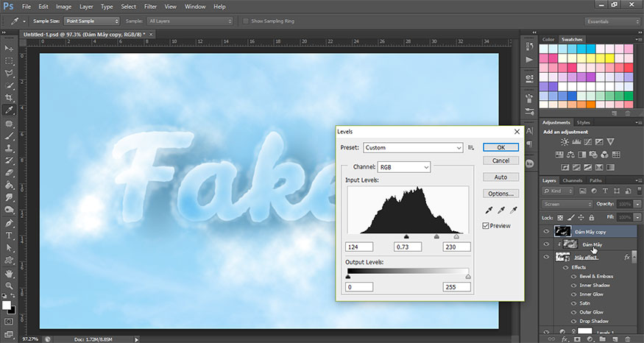The width and height of the screenshot is (644, 343).
Task: Pick the black point eyedropper in Levels
Action: coord(489,211)
